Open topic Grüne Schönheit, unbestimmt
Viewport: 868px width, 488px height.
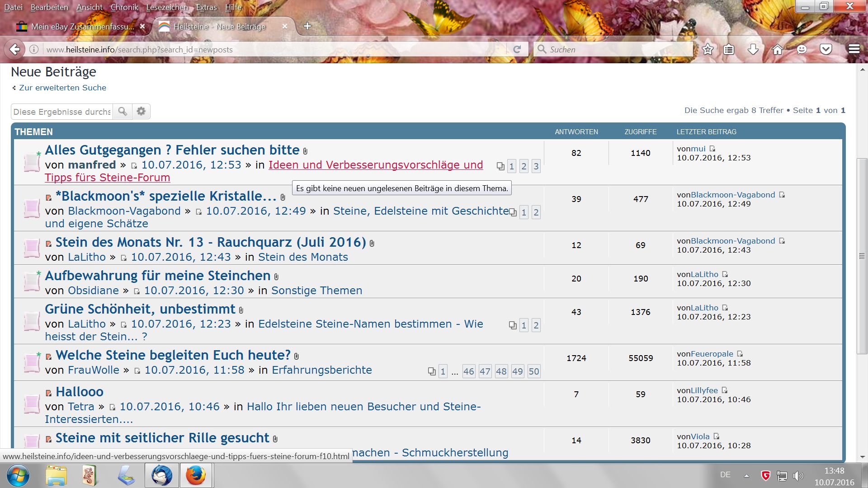(x=140, y=309)
